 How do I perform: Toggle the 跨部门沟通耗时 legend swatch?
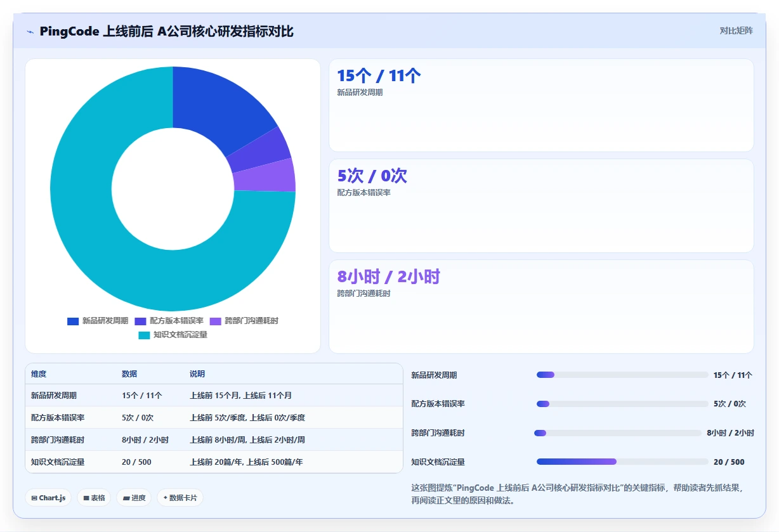(215, 321)
